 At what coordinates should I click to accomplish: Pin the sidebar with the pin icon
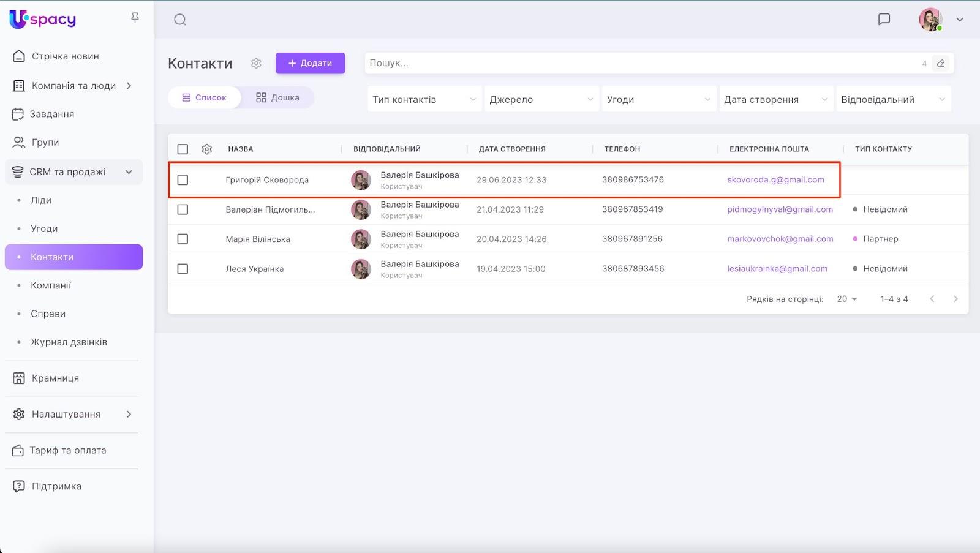point(135,18)
